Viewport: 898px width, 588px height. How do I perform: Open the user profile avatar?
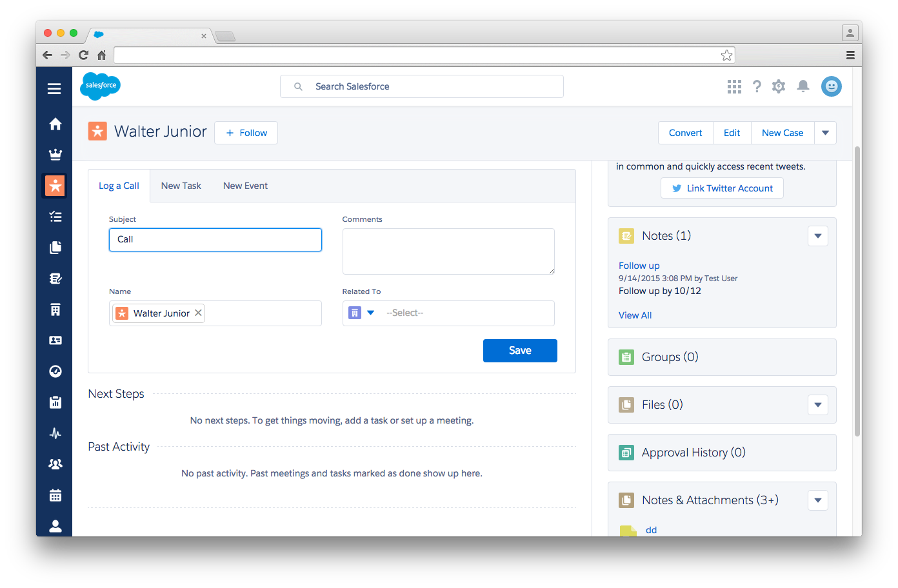(x=832, y=86)
